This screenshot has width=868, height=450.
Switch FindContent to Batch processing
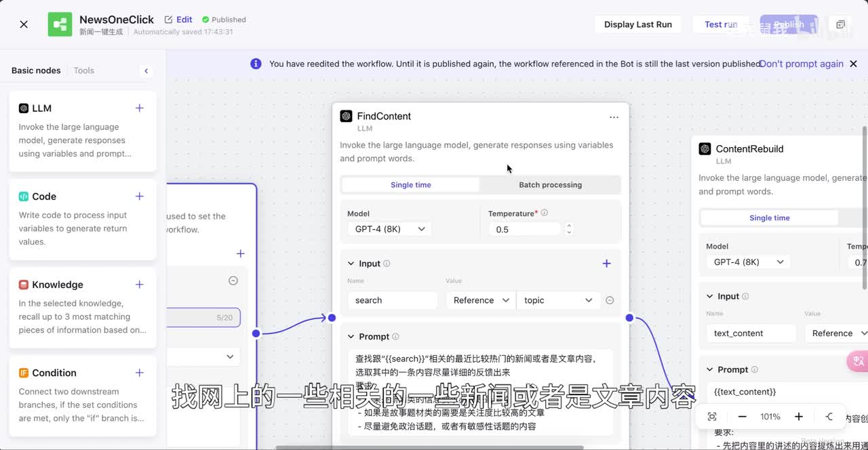(x=550, y=185)
